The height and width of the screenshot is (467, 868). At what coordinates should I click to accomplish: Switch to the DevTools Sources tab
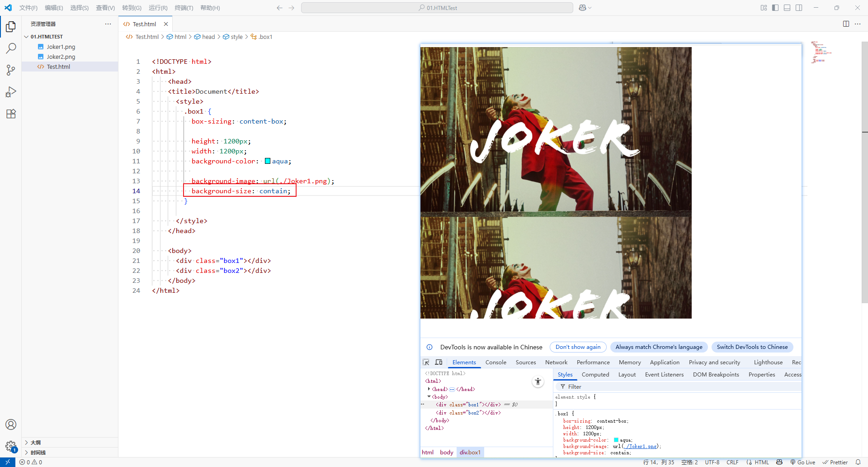tap(526, 362)
